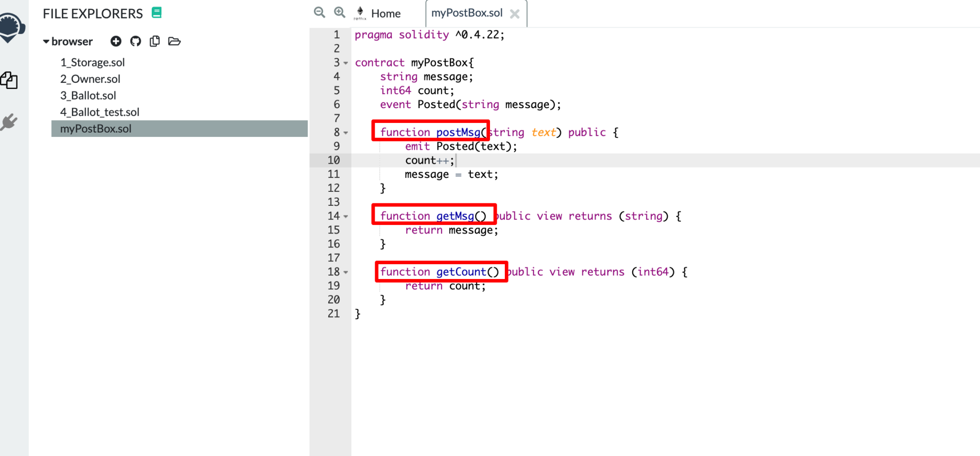This screenshot has width=980, height=456.
Task: Click the copy files icon
Action: [x=155, y=42]
